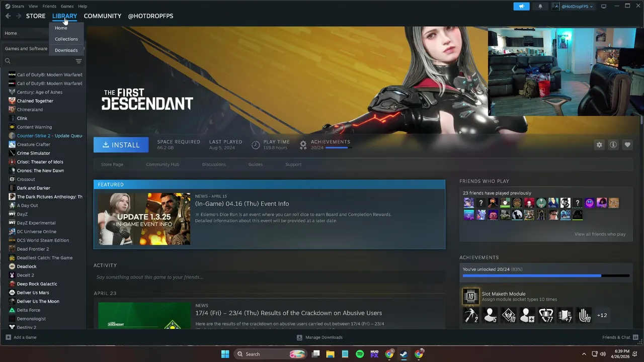
Task: Click the activity Say something input field
Action: [x=269, y=277]
